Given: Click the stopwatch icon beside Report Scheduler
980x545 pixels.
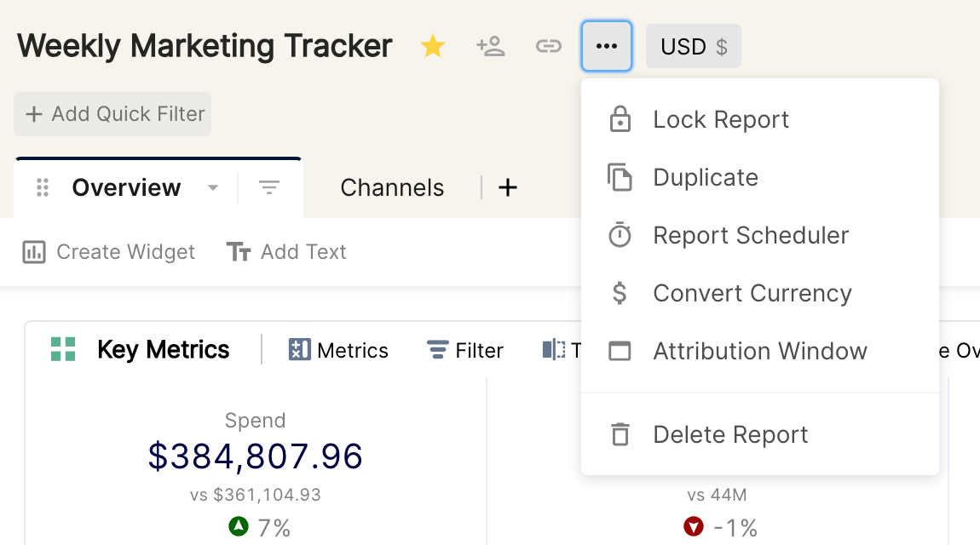Looking at the screenshot, I should pyautogui.click(x=620, y=235).
